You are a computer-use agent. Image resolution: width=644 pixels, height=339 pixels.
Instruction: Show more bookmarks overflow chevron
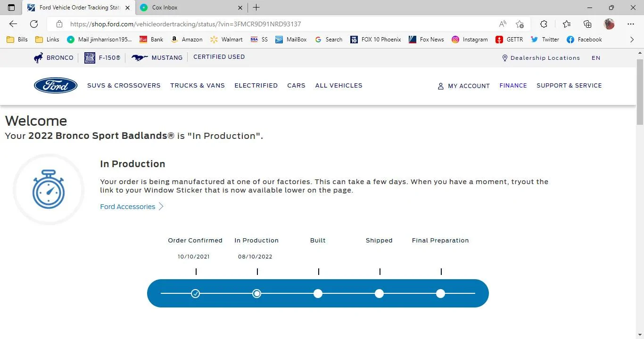click(x=632, y=40)
